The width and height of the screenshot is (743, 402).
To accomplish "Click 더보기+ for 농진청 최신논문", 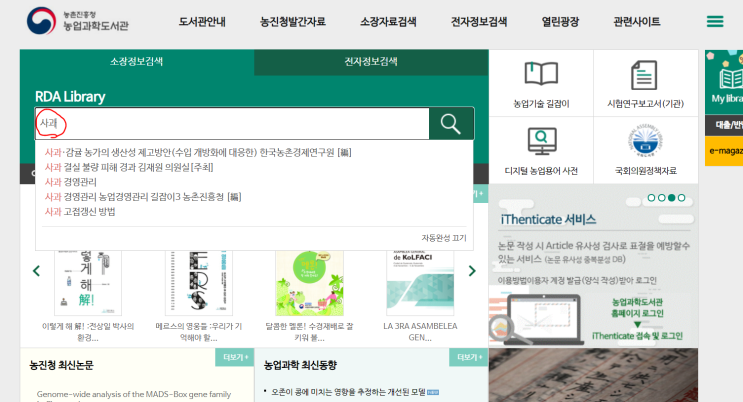I will point(236,357).
